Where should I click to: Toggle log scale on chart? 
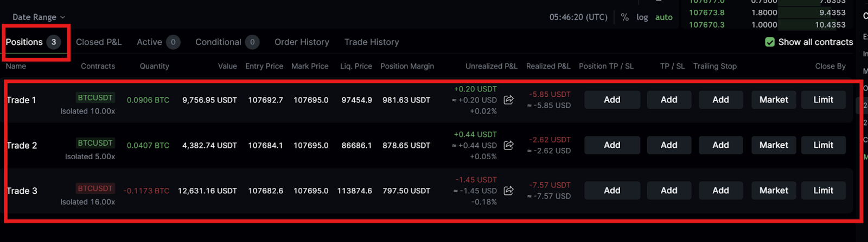[x=642, y=17]
